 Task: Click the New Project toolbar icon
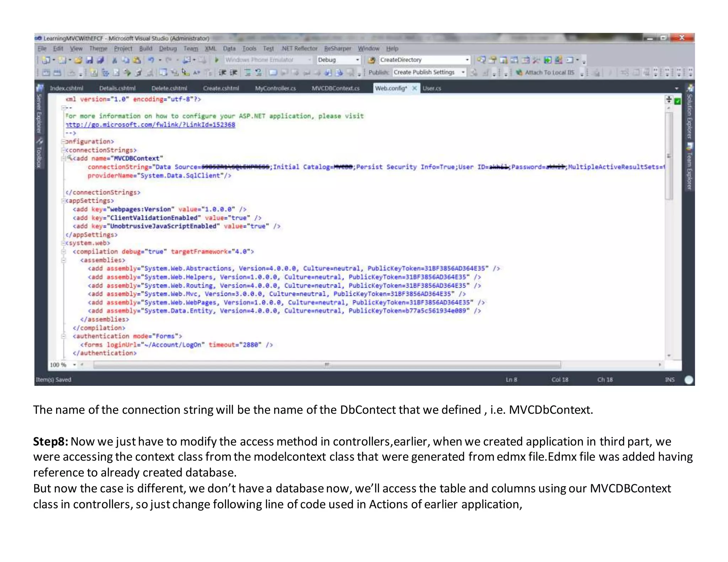click(x=45, y=60)
